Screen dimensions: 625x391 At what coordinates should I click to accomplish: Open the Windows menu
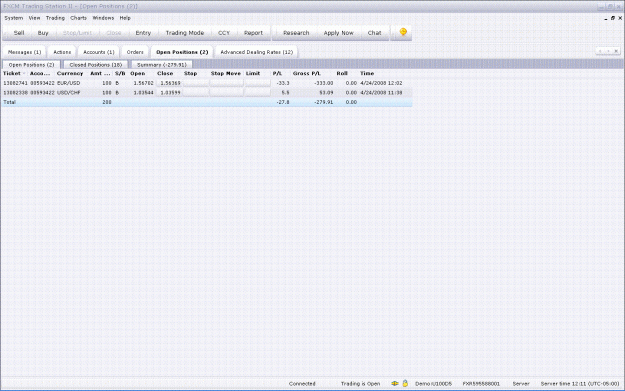coord(103,18)
